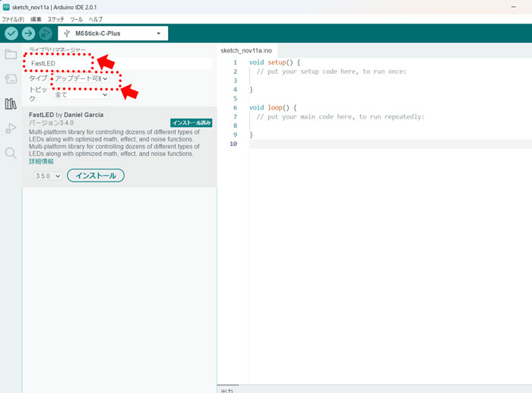
Task: Open the タイプ filter dropdown
Action: [81, 78]
